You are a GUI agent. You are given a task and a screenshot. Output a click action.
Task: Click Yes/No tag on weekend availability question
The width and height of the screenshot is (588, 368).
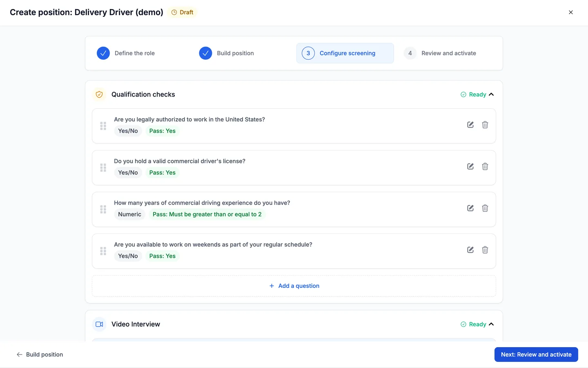[128, 256]
